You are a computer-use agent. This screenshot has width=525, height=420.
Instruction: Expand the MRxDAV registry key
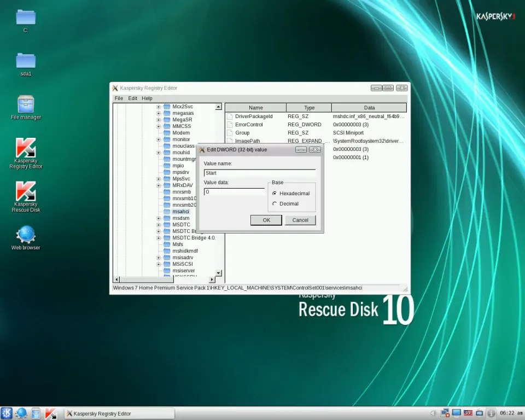tap(159, 185)
